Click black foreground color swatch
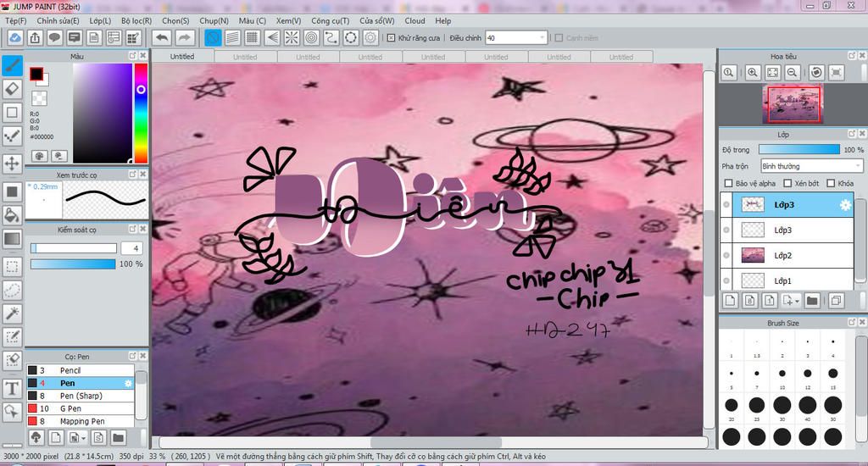Viewport: 868px width, 466px height. (36, 74)
